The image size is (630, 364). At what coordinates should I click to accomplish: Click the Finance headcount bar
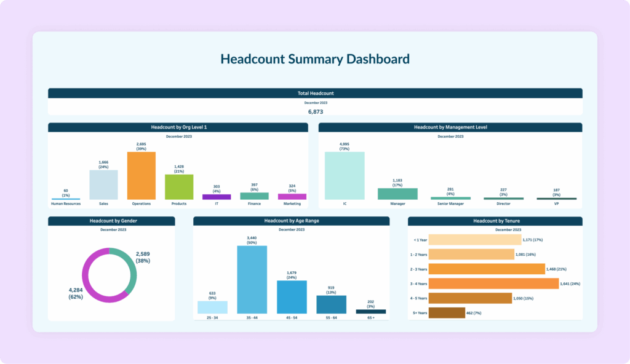pyautogui.click(x=254, y=196)
